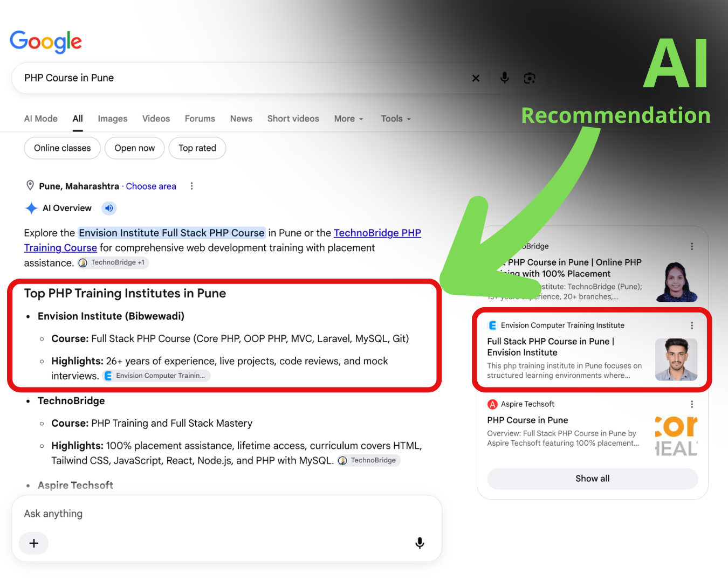The height and width of the screenshot is (582, 728).
Task: Open Envision Computer Trainin... source chip
Action: click(x=156, y=376)
